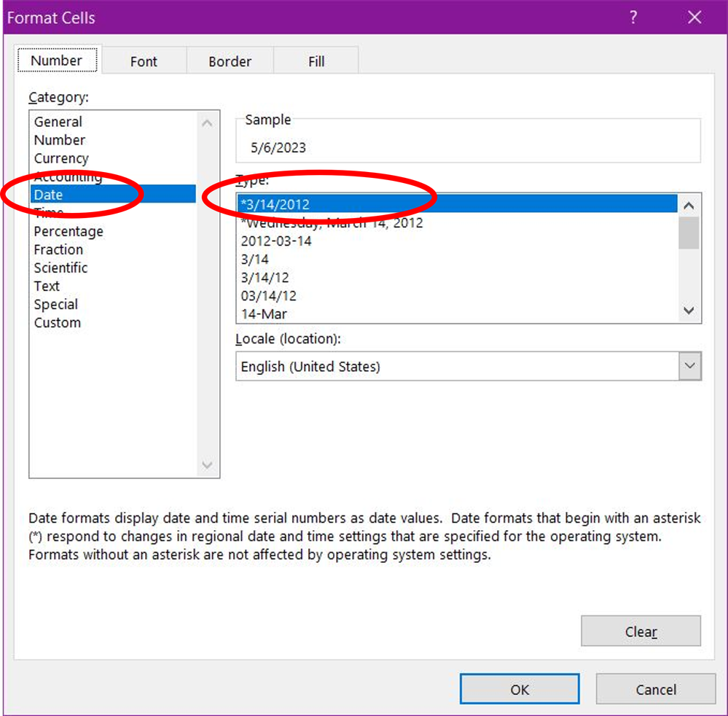Click the Cancel button
This screenshot has height=716, width=728.
[656, 689]
